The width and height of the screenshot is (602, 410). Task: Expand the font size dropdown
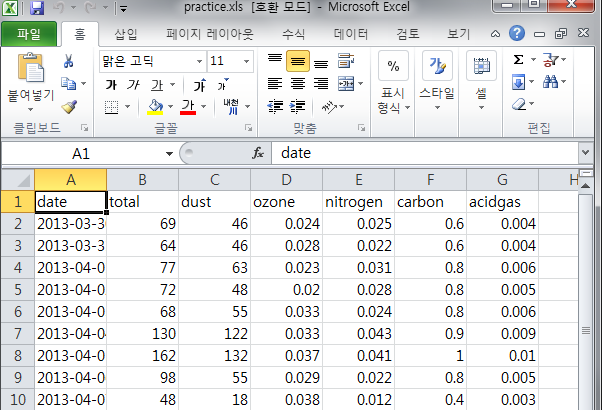tap(245, 61)
